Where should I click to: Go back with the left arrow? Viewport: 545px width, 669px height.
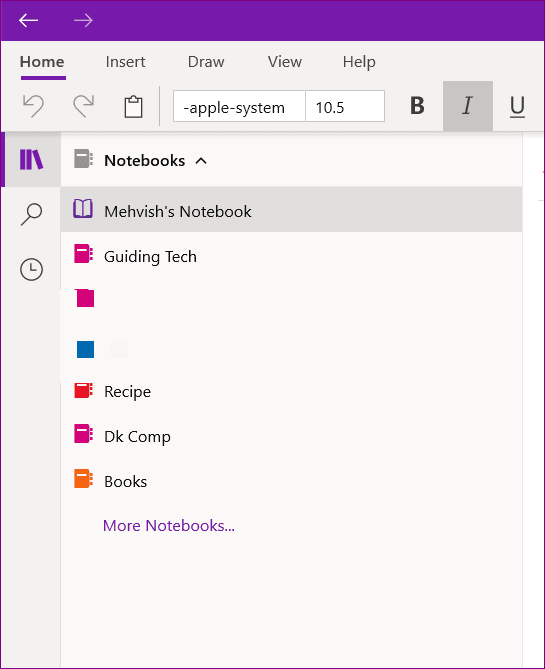[x=29, y=20]
